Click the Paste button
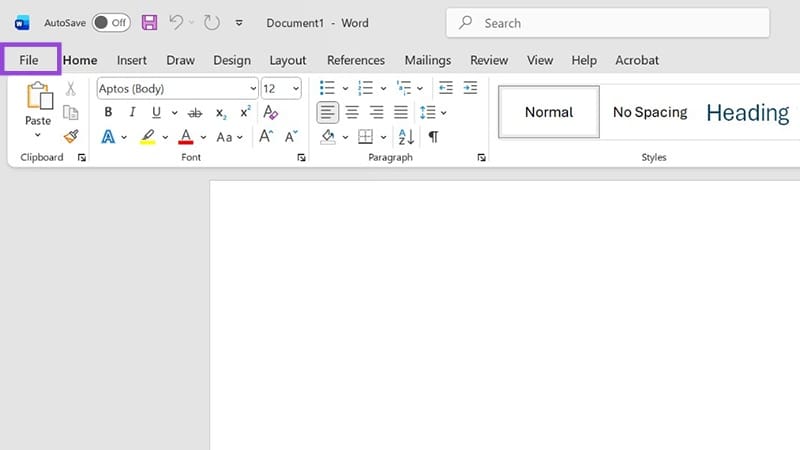This screenshot has width=800, height=450. 38,105
